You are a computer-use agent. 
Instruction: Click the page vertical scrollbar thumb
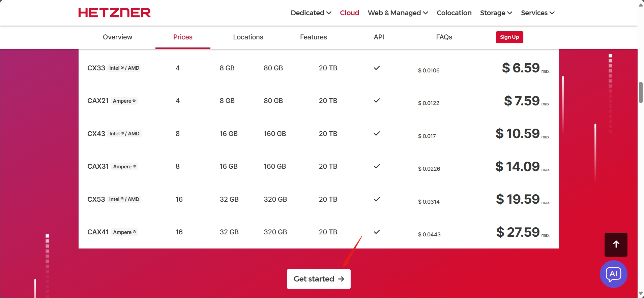(641, 92)
